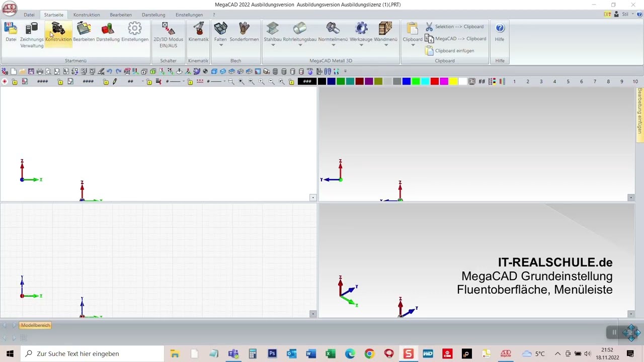Open the Datei menu tab
Image resolution: width=644 pixels, height=362 pixels.
[29, 15]
